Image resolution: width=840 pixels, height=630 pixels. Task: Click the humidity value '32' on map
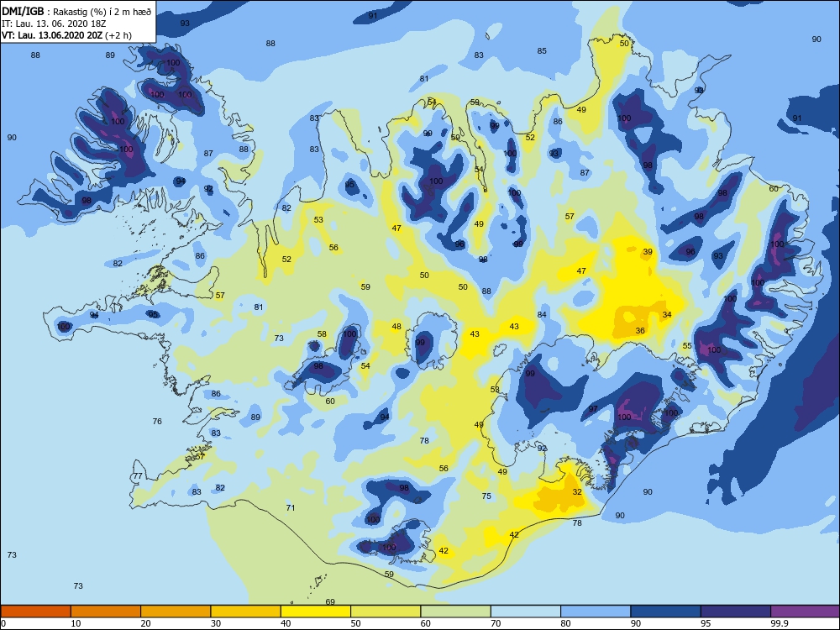coord(577,491)
